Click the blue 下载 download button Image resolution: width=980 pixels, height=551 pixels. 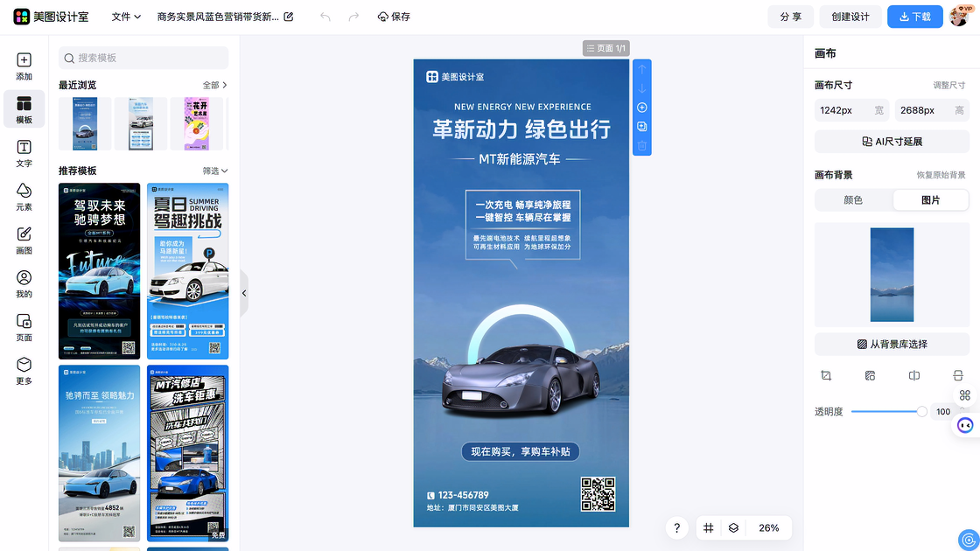[x=914, y=17]
